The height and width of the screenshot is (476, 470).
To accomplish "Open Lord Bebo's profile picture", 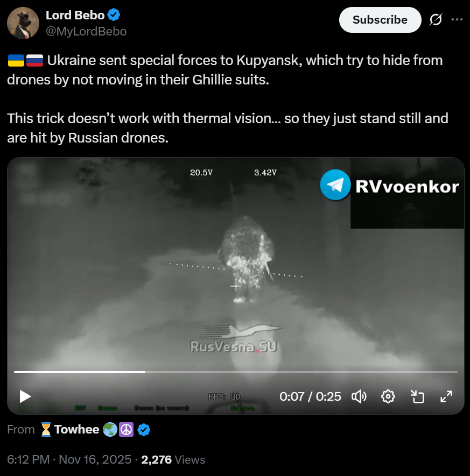I will [x=23, y=23].
